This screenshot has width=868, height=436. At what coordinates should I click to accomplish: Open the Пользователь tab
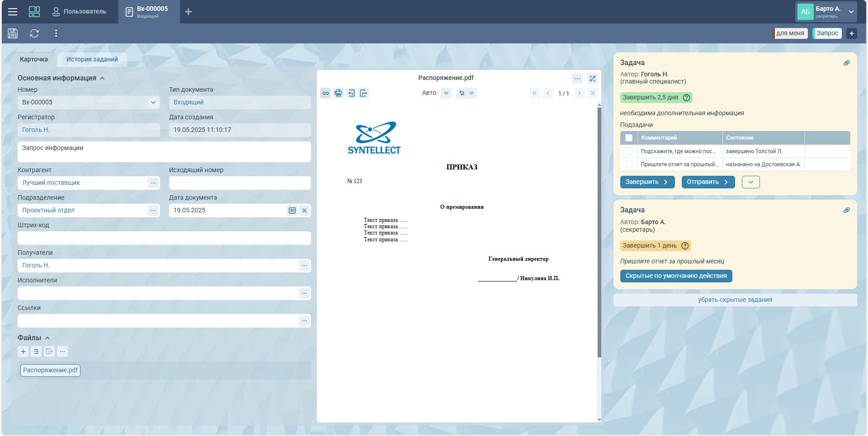tap(79, 12)
